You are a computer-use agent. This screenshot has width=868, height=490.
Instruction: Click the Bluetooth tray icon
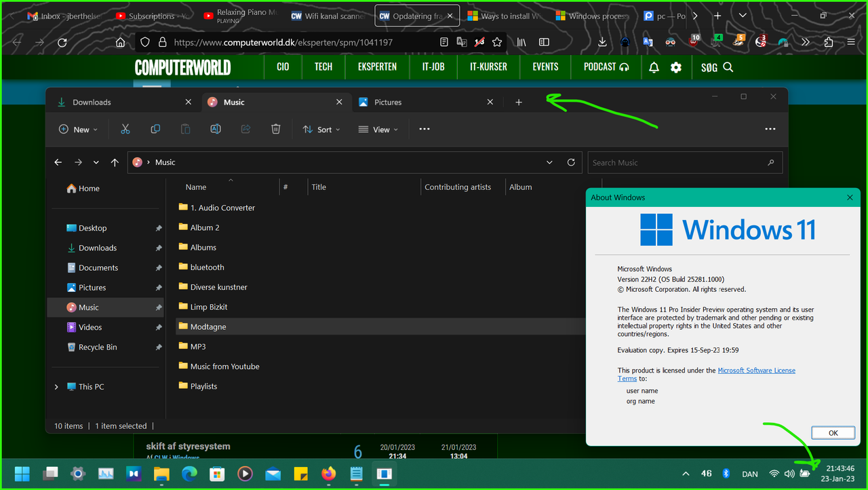click(725, 474)
